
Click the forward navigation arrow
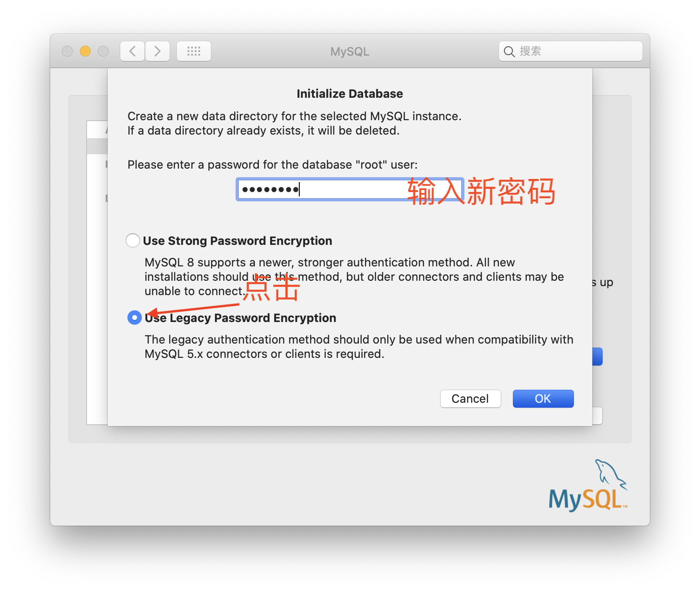point(157,51)
